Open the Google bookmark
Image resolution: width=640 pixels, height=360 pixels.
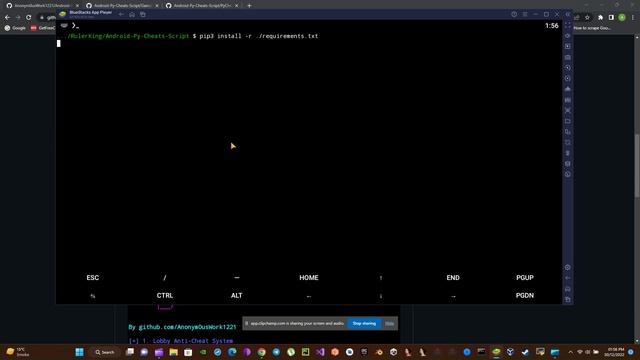click(x=15, y=28)
